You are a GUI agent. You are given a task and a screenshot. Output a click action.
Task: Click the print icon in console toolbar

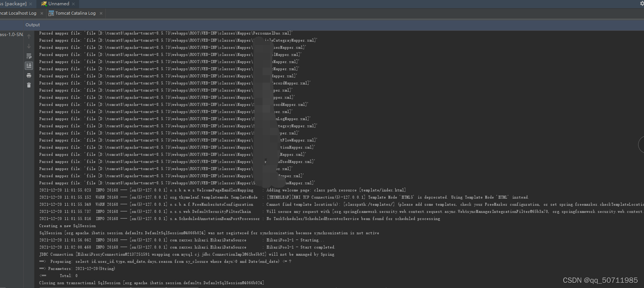29,75
